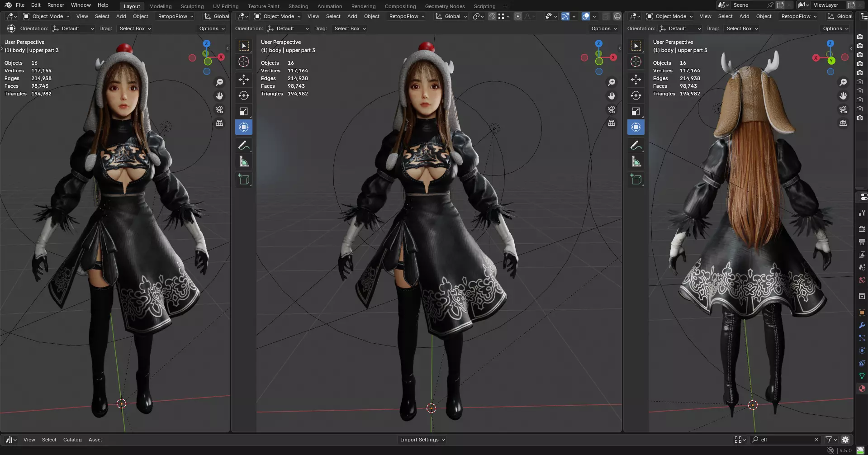Screen dimensions: 868x455
Task: Toggle show overlays button in middle viewport
Action: pos(586,16)
